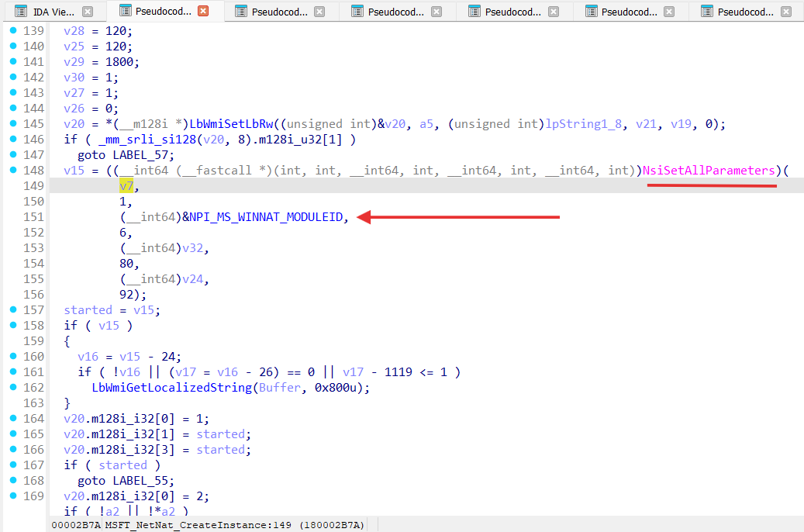Click the document icon of the active Pseudocode tab
Screen dimensions: 804x532
pyautogui.click(x=122, y=12)
